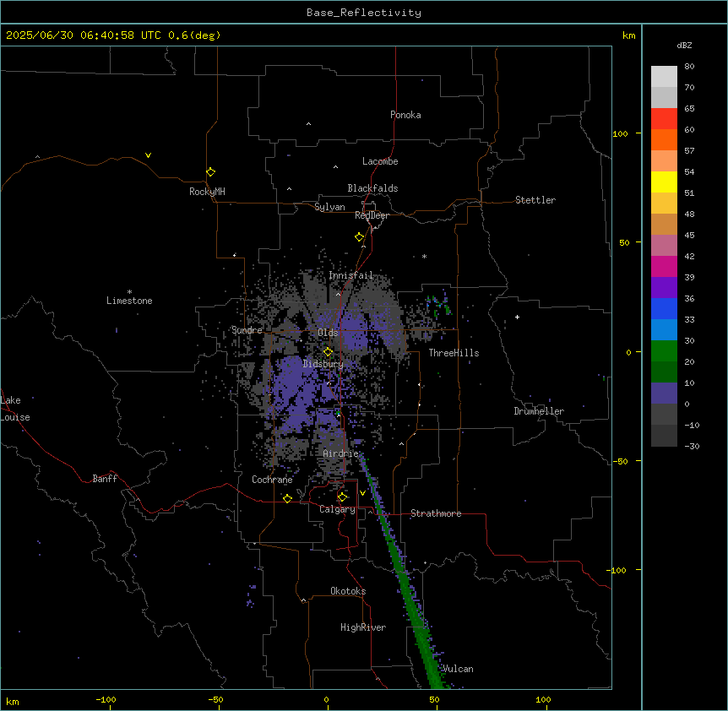Pick the red 65-60 dBZ legend swatch
This screenshot has width=728, height=711.
(x=664, y=119)
